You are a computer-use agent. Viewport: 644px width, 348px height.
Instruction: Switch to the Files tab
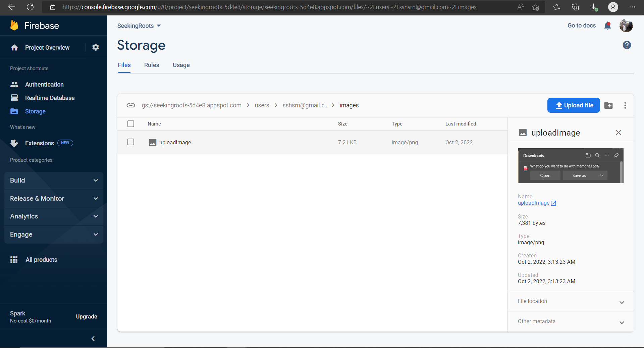(124, 65)
